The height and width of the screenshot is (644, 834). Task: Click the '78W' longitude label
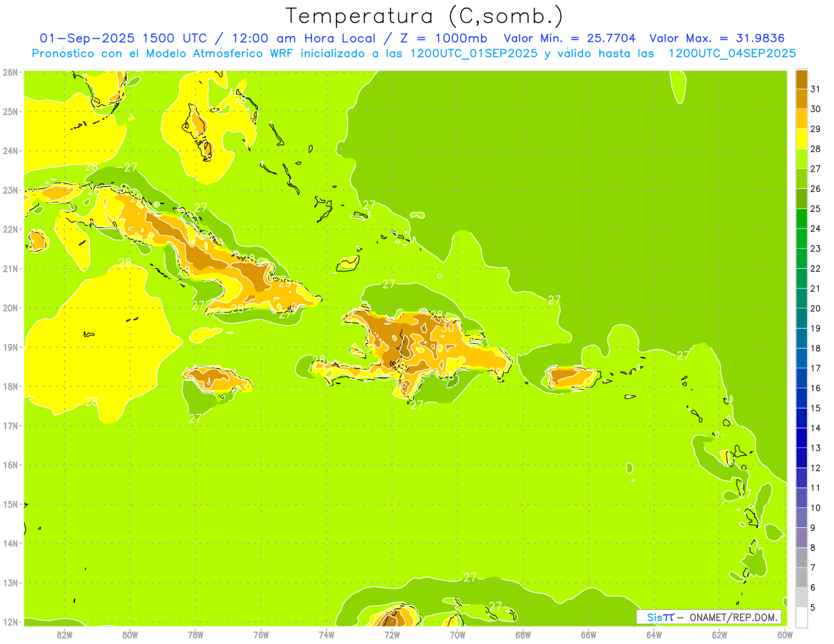point(195,634)
